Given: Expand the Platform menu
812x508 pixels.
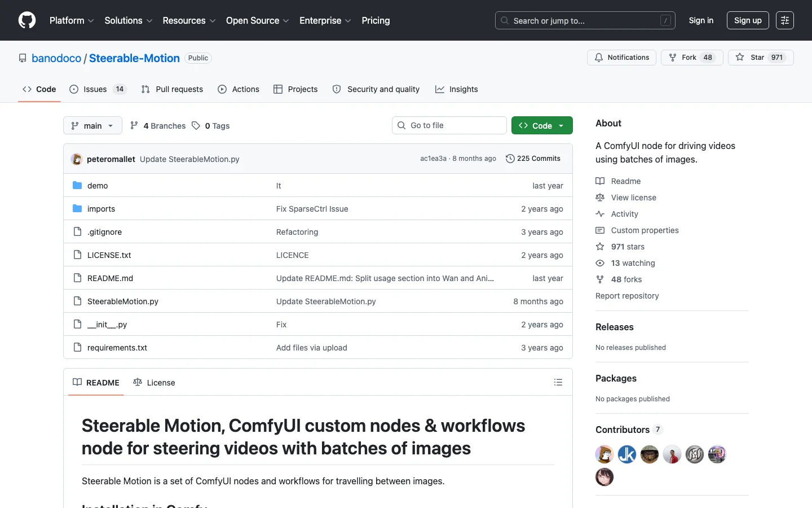Looking at the screenshot, I should 72,20.
